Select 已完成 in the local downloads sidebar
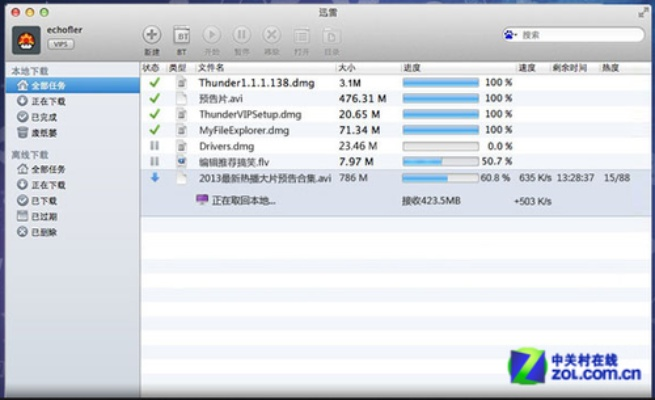The width and height of the screenshot is (655, 400). (x=44, y=116)
